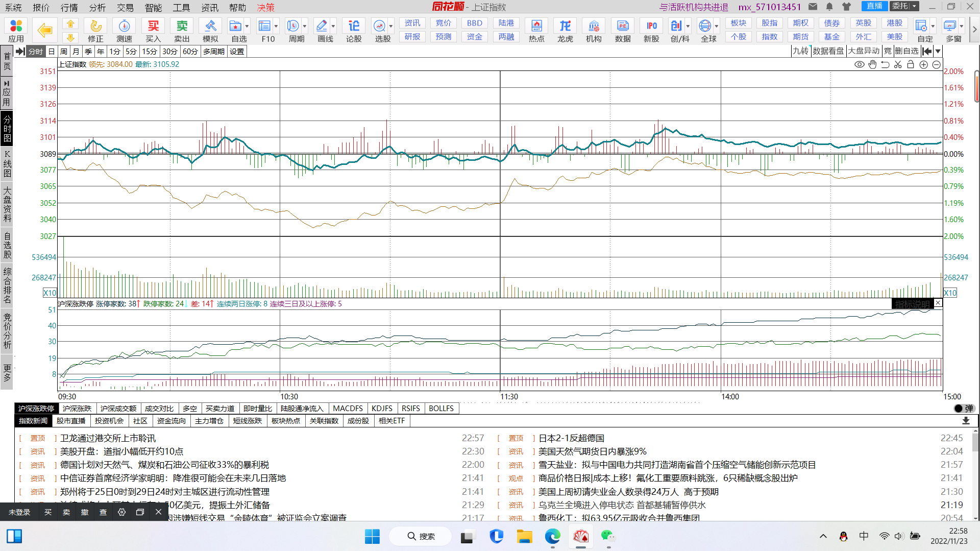Click the 查 query button in trade bar

[103, 512]
